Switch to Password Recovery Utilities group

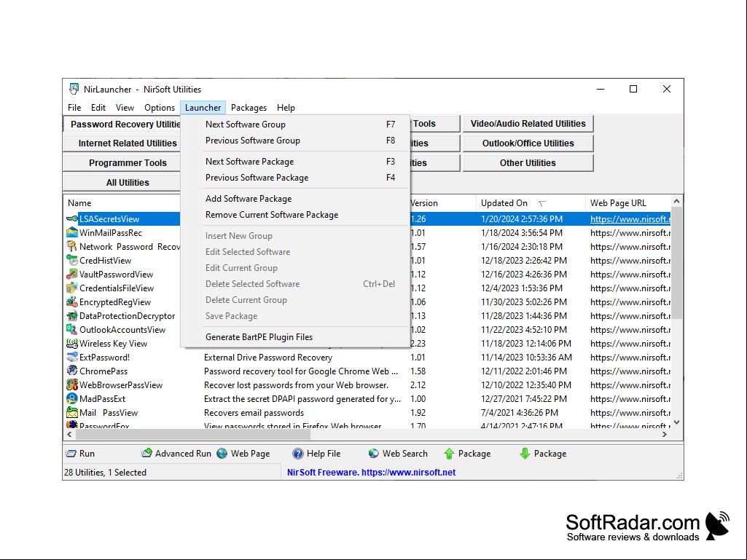[122, 124]
